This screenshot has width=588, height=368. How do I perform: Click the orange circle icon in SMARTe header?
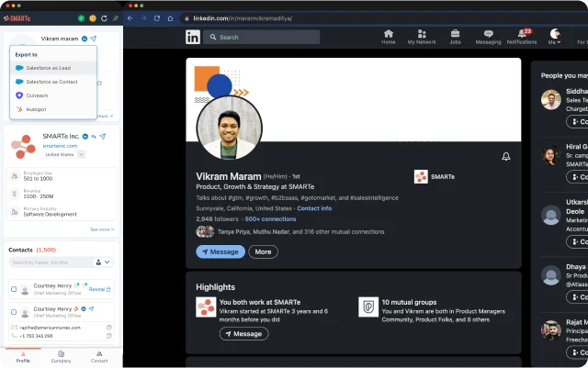click(x=93, y=18)
